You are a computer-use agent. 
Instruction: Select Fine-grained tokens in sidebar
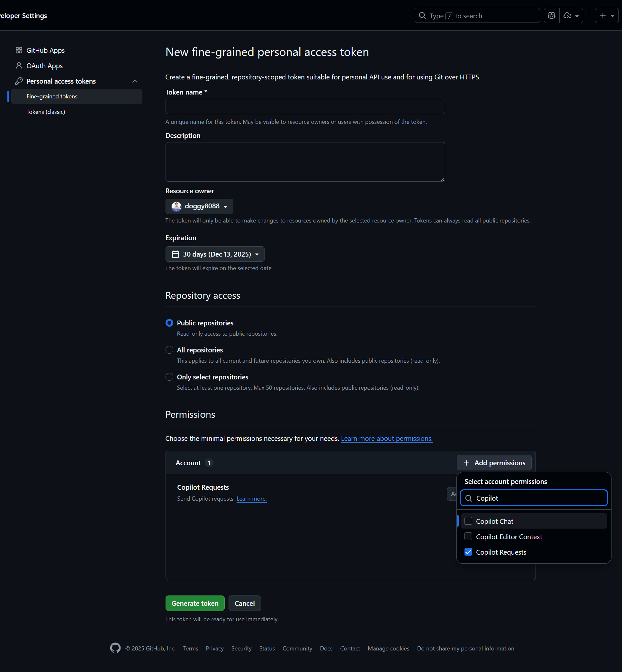(x=51, y=96)
